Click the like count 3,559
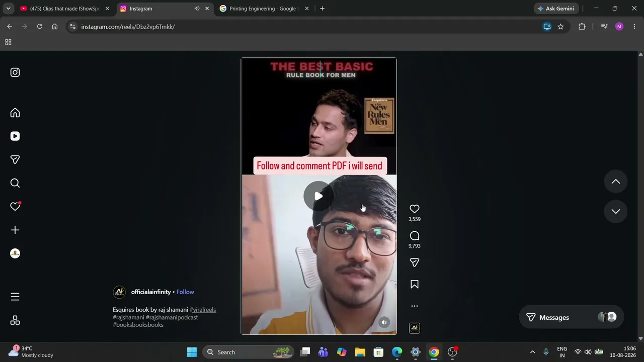This screenshot has width=644, height=362. pyautogui.click(x=415, y=219)
